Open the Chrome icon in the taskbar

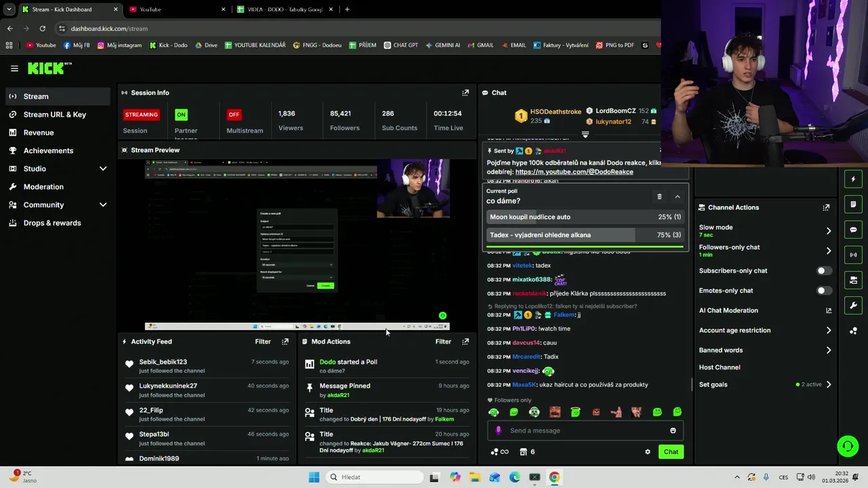click(555, 477)
